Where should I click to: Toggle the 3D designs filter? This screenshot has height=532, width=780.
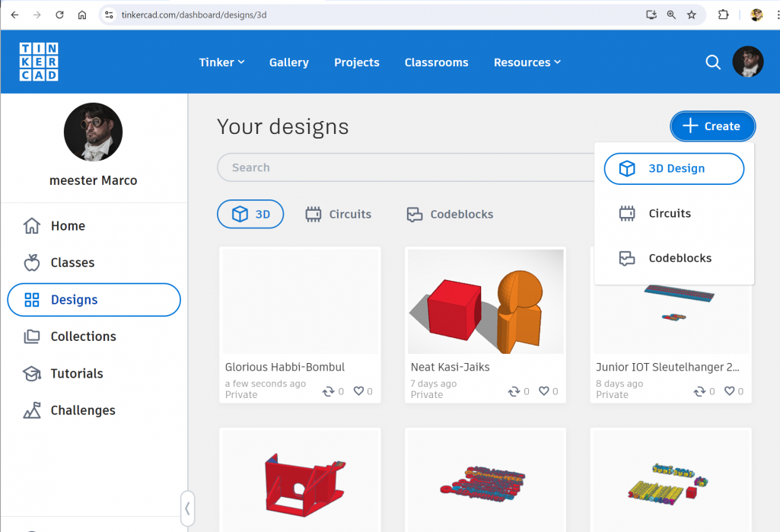tap(250, 214)
